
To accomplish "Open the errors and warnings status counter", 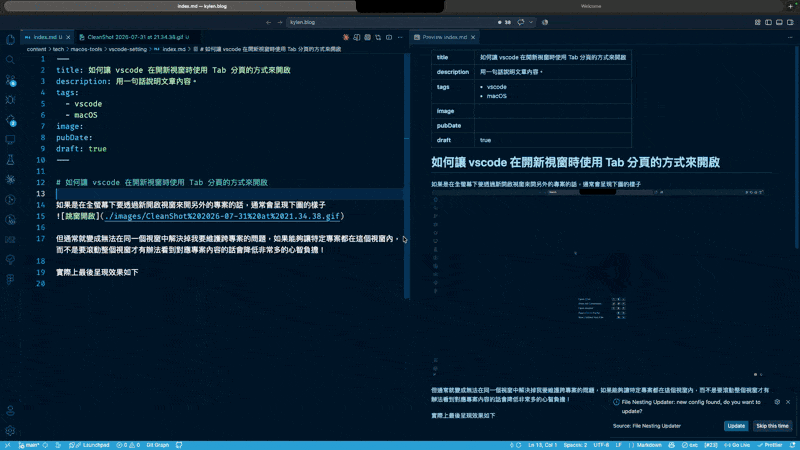I will pos(128,445).
